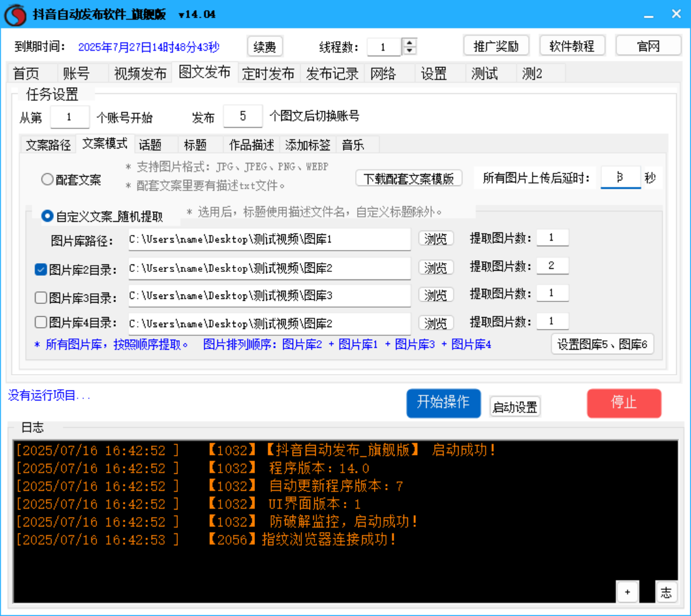The image size is (691, 616).
Task: Click the plus button in log panel
Action: 628,592
